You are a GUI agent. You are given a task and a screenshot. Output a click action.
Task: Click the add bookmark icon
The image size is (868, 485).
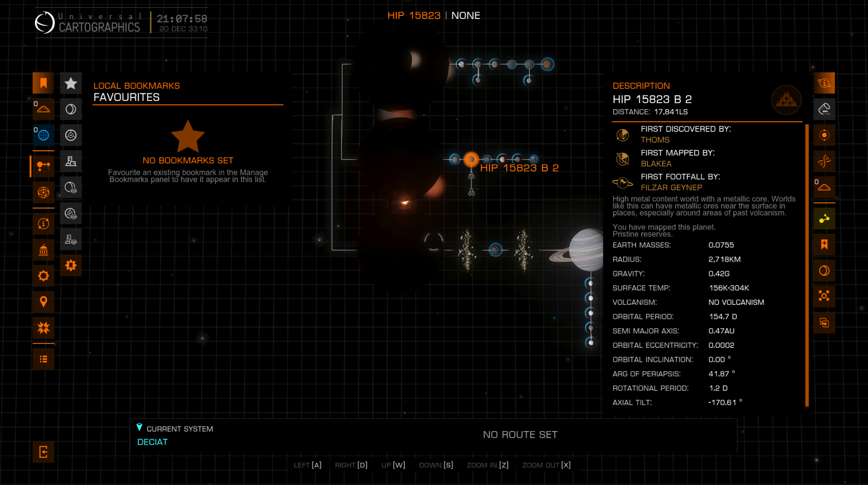(x=824, y=245)
